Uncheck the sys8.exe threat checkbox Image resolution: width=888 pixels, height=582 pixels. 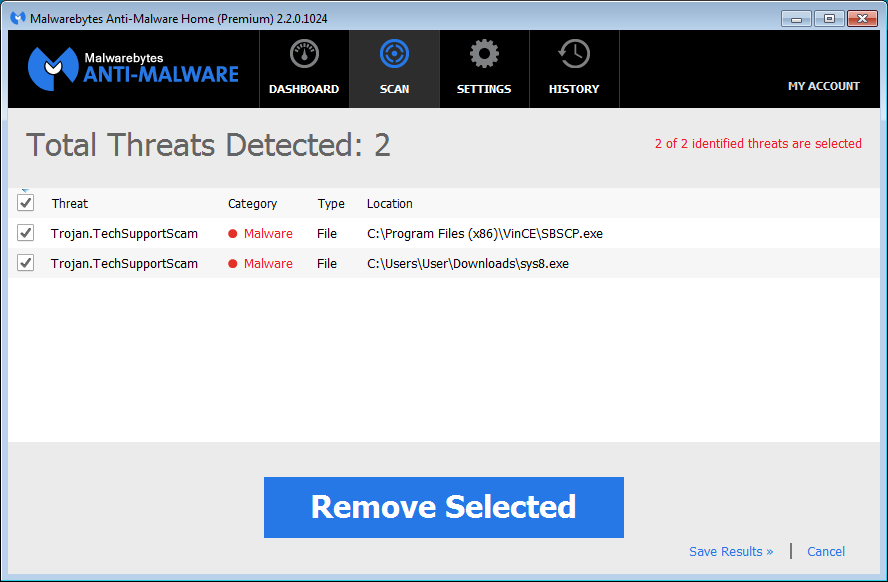click(x=26, y=263)
